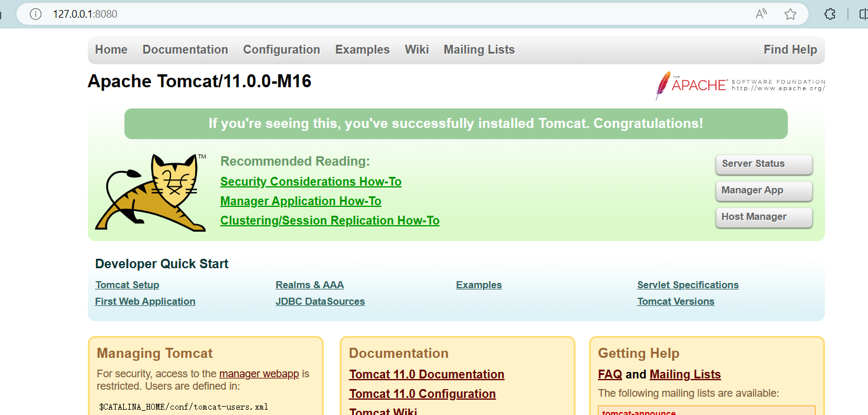868x415 pixels.
Task: Launch the Host Manager button
Action: click(x=764, y=217)
